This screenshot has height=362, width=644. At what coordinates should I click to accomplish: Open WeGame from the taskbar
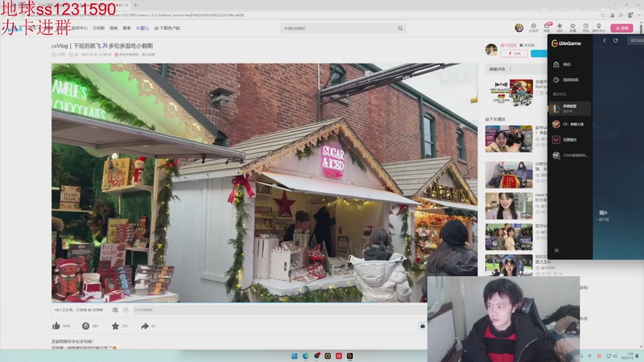coord(350,356)
